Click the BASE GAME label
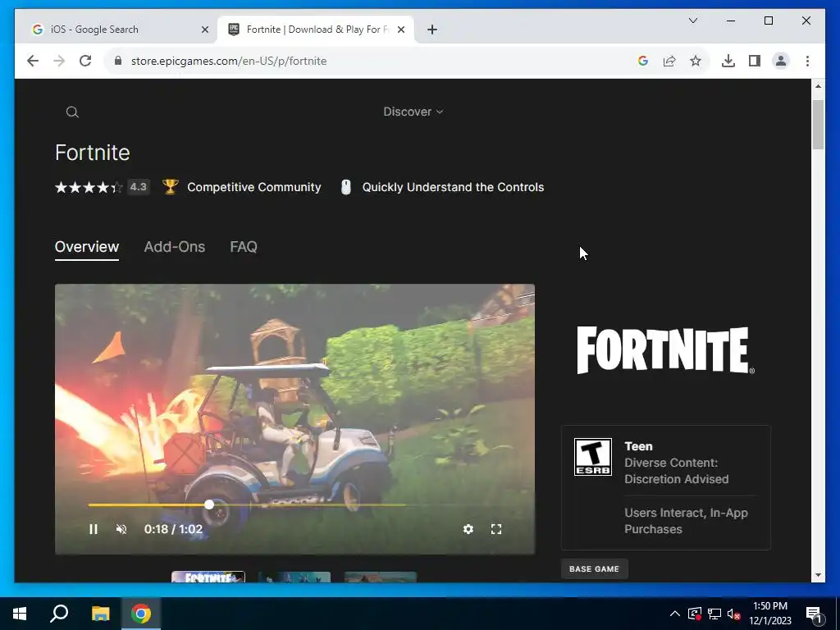840x630 pixels. 594,569
